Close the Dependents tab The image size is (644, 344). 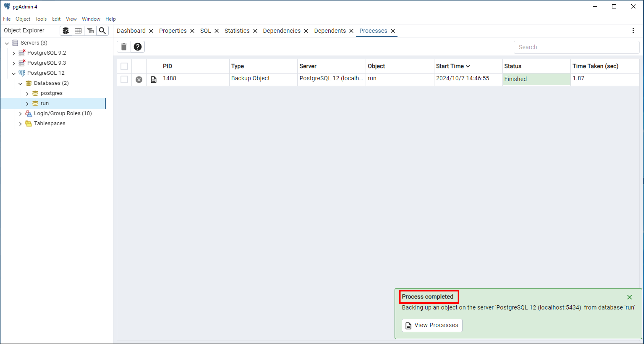click(351, 31)
